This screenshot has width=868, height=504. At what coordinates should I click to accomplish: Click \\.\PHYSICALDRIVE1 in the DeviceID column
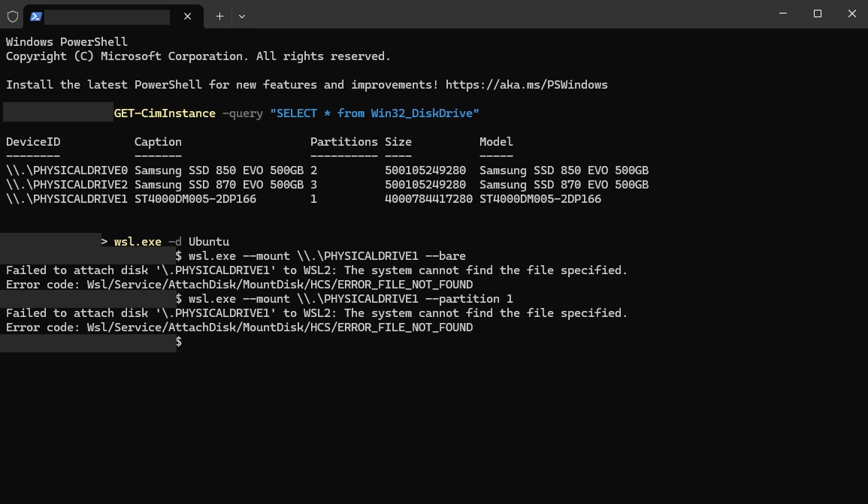(x=67, y=199)
